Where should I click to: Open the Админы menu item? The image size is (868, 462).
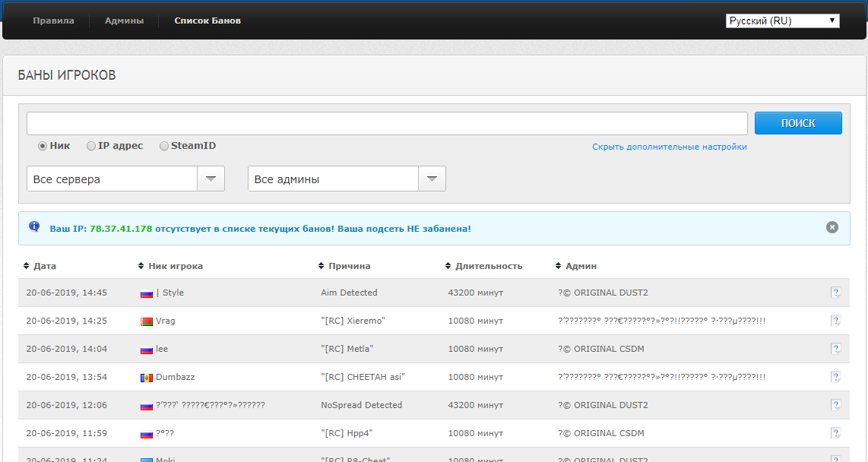coord(124,21)
